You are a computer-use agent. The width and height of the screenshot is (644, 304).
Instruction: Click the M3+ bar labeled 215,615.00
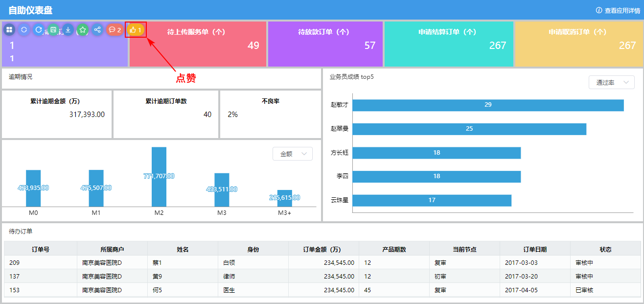click(285, 198)
